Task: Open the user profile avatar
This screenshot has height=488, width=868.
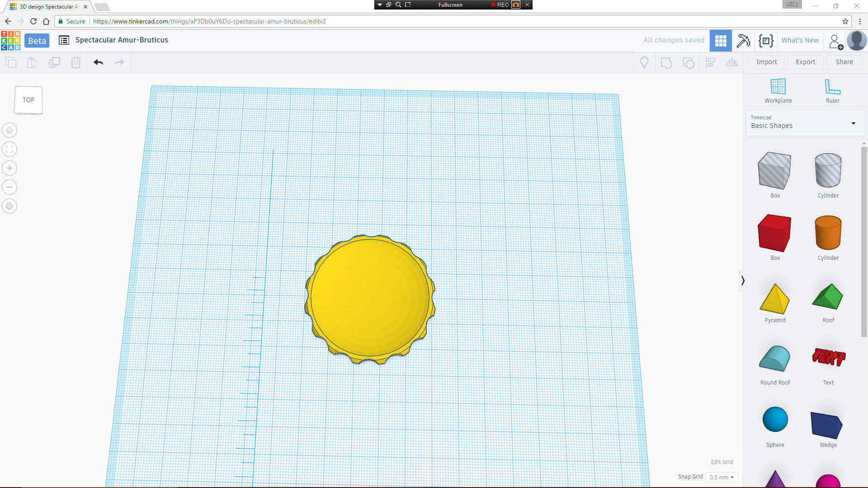Action: pos(857,41)
